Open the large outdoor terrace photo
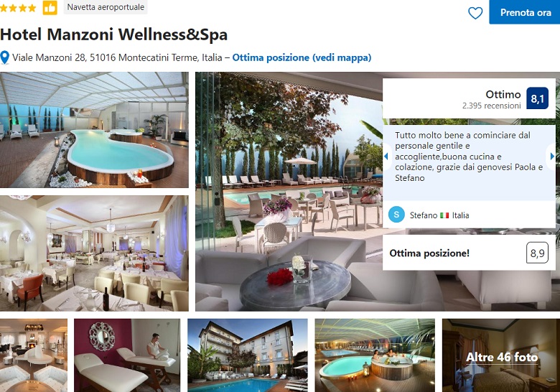Viewport: 560px width, 392px height. [x=289, y=192]
